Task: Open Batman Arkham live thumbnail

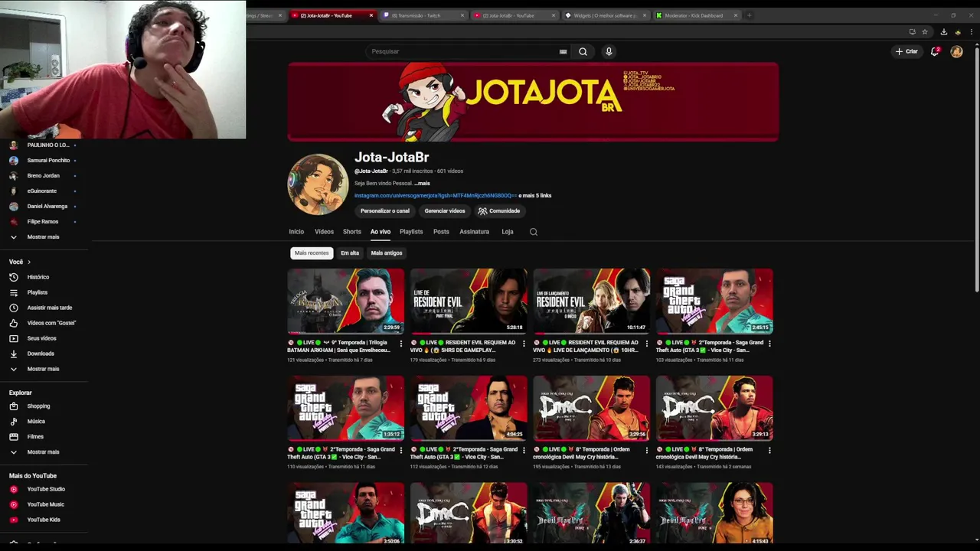Action: point(345,301)
